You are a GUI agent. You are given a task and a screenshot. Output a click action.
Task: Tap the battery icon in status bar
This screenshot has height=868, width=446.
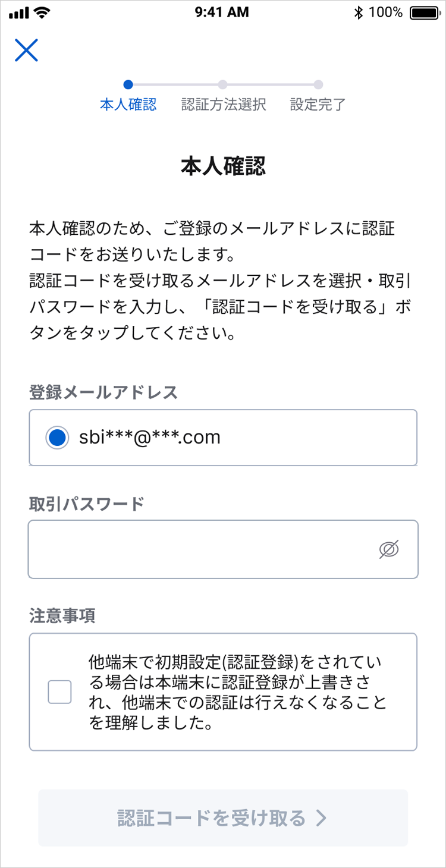[424, 12]
